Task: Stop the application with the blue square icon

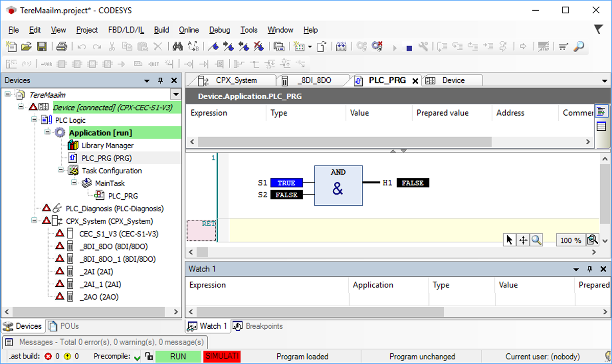Action: (x=409, y=49)
